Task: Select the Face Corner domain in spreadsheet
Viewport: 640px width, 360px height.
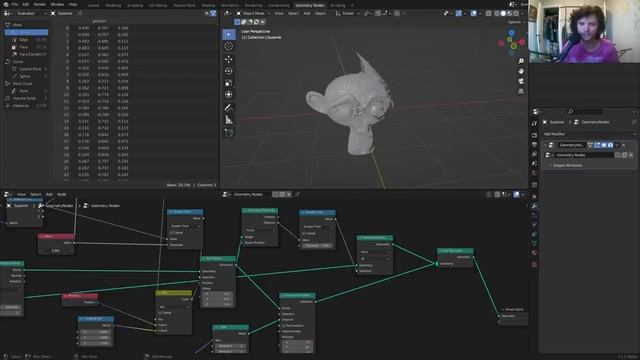Action: (26, 54)
